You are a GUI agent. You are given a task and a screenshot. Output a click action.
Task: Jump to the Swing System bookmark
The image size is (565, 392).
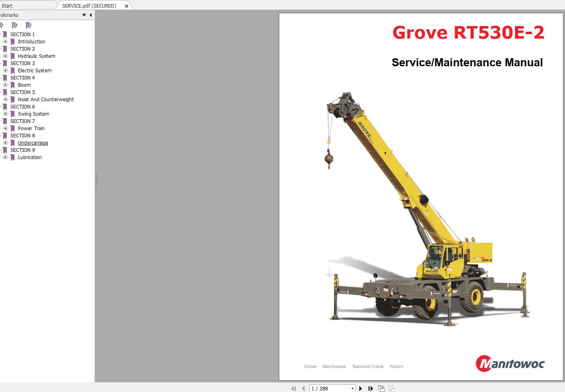point(34,114)
